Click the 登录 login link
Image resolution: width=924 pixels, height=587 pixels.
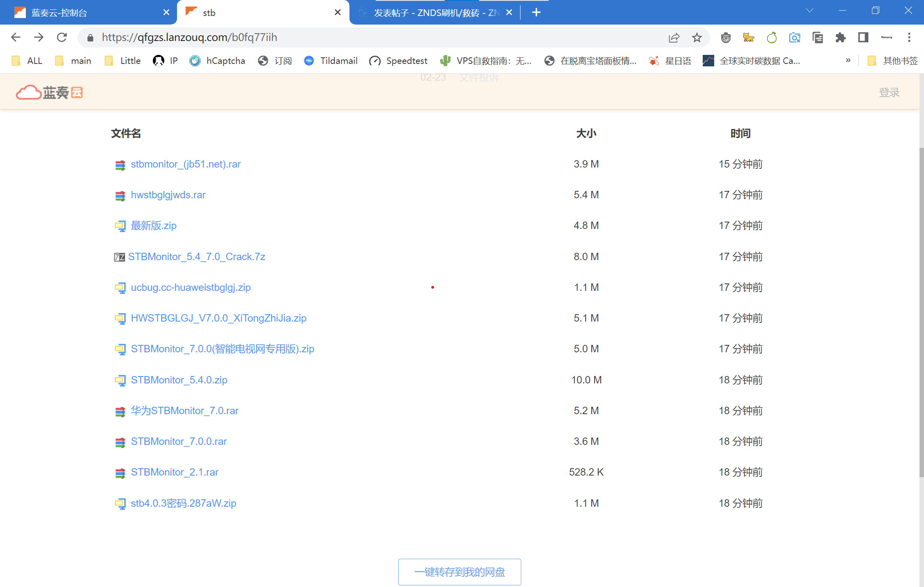(x=889, y=93)
